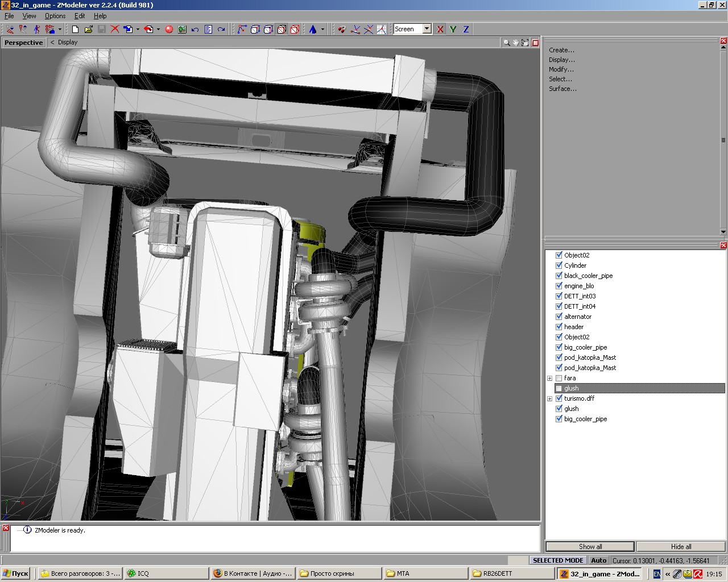Open the Modify... command group
The height and width of the screenshot is (582, 728).
(561, 69)
